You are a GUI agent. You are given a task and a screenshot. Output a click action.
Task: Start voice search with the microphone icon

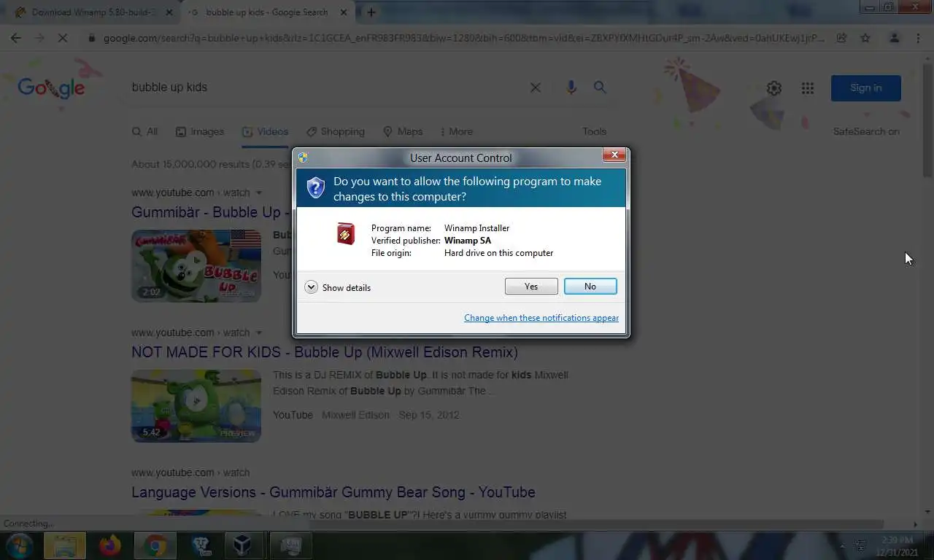click(x=571, y=87)
